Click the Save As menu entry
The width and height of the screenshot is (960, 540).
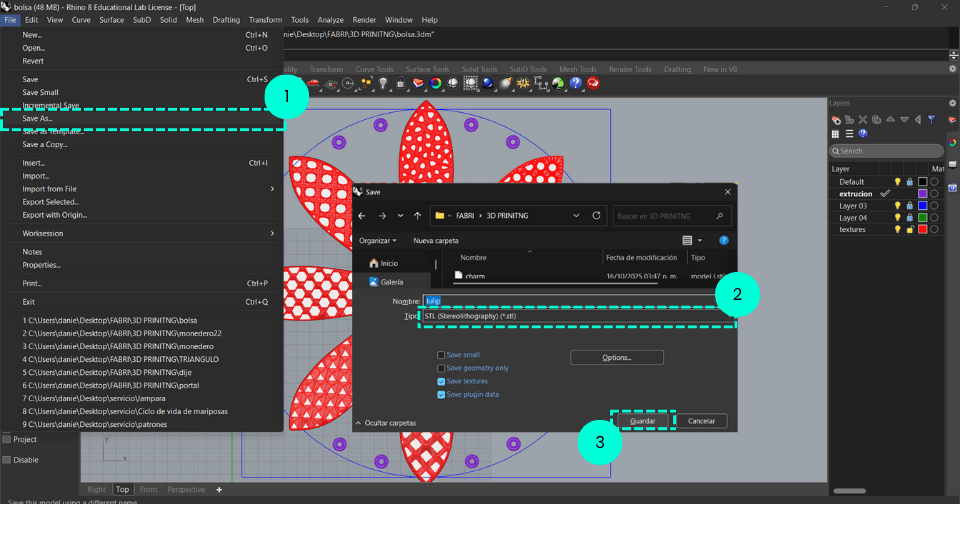click(38, 118)
